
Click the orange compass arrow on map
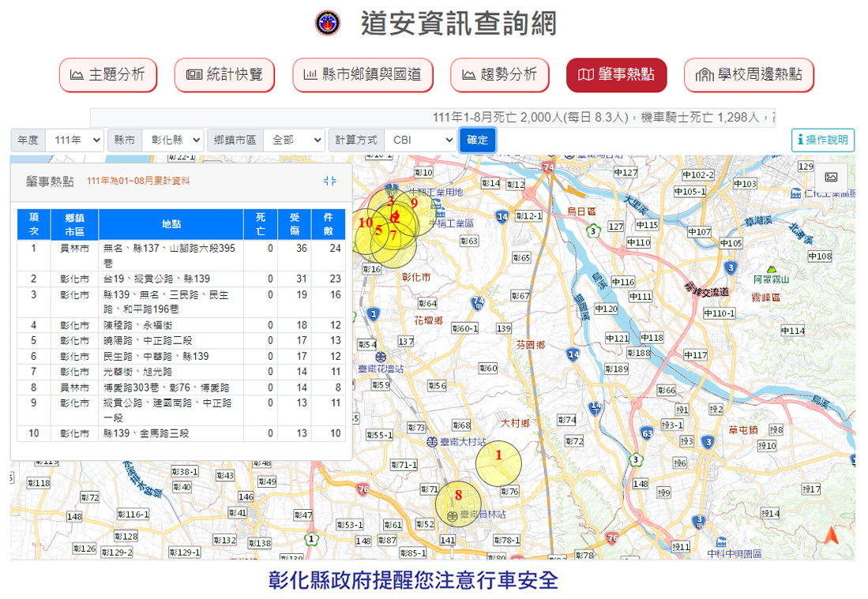[x=830, y=536]
